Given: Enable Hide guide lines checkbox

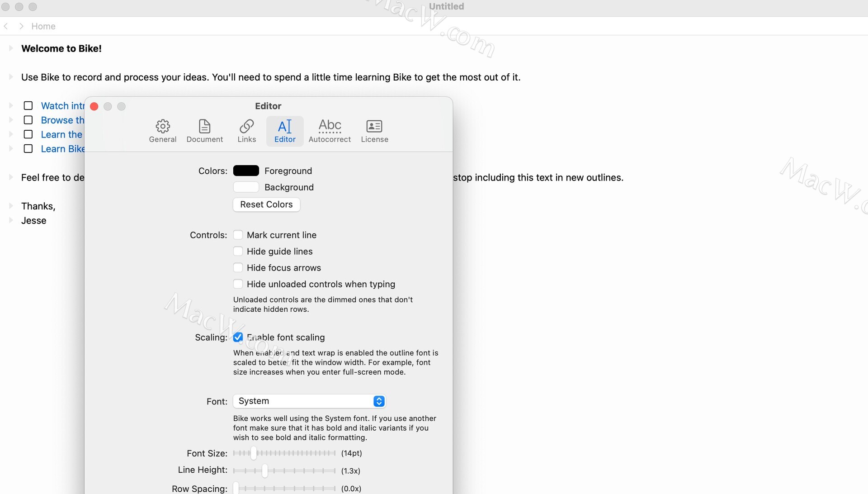Looking at the screenshot, I should click(238, 251).
